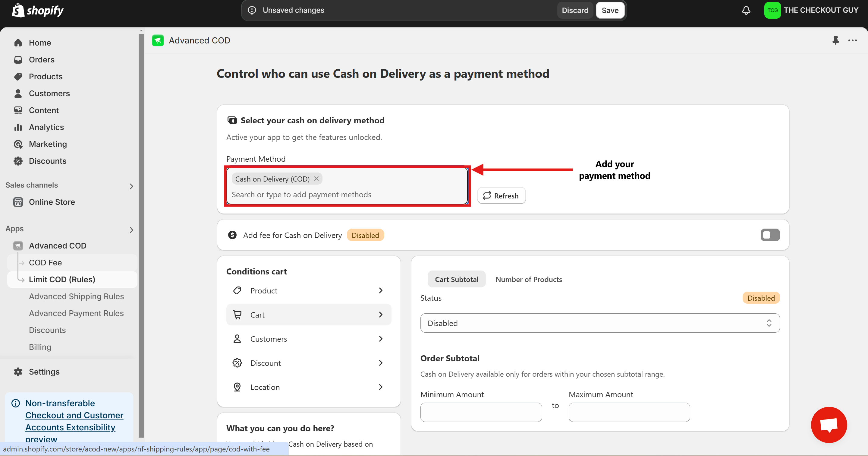
Task: Open the three-dot more actions menu
Action: [853, 40]
